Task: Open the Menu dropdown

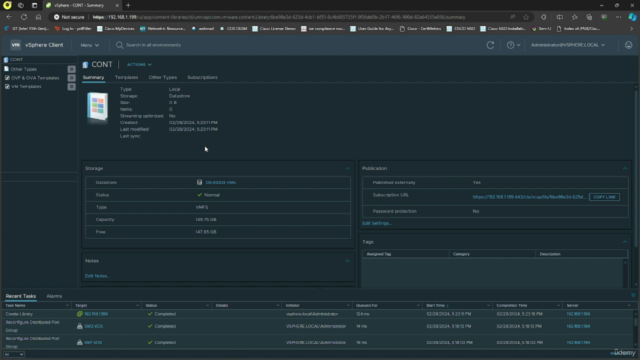Action: (x=89, y=45)
